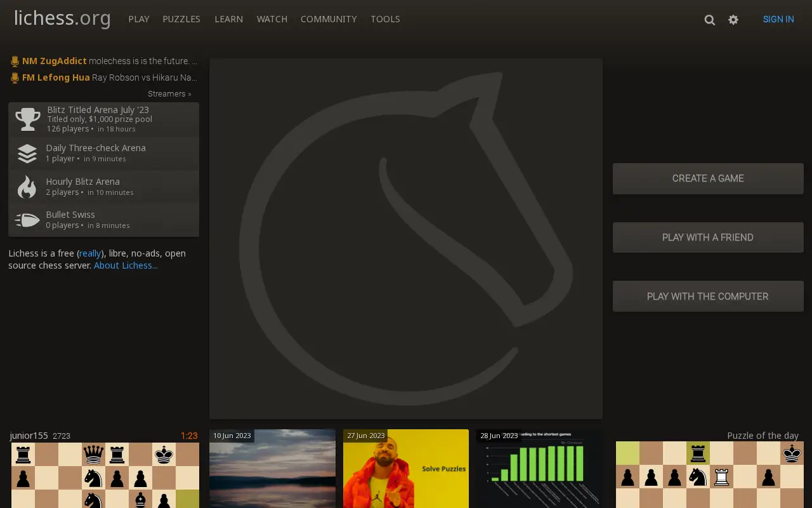Open the 28 Jun 2023 chart thumbnail

[x=539, y=469]
